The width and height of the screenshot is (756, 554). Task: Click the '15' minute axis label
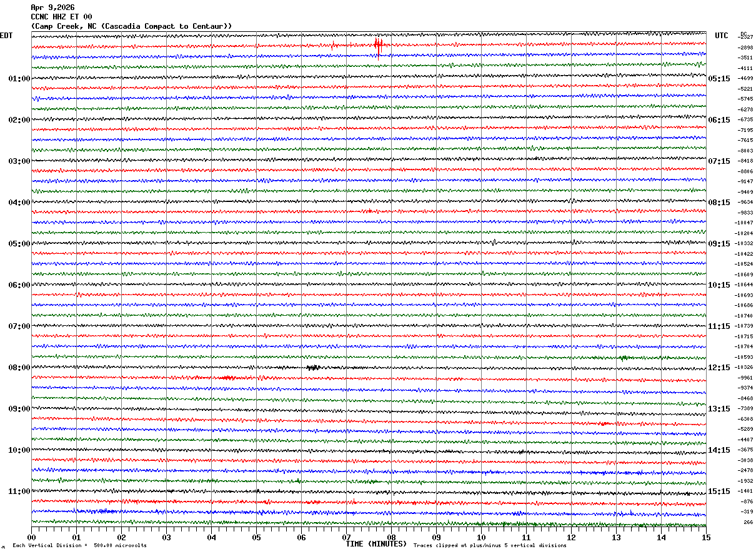pyautogui.click(x=706, y=537)
